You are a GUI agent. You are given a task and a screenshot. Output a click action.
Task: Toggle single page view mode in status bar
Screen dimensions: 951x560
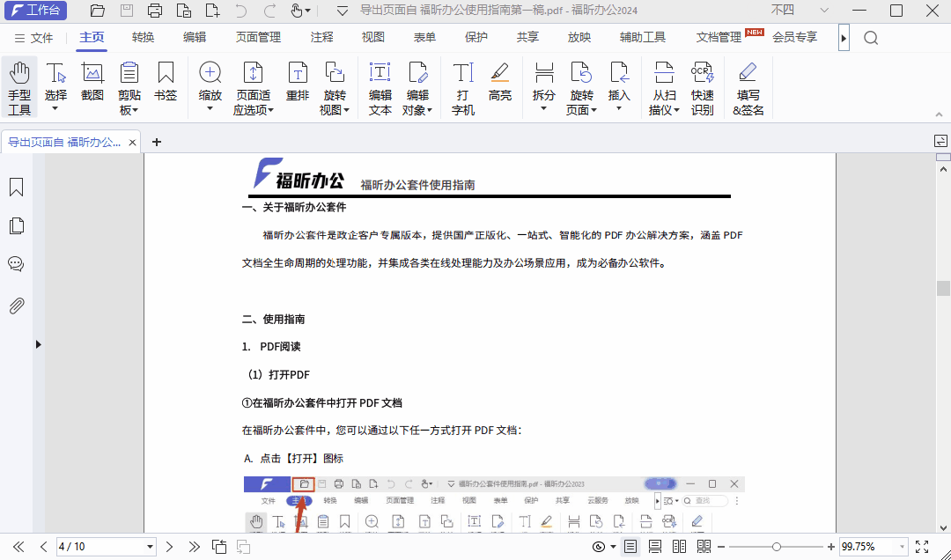630,546
